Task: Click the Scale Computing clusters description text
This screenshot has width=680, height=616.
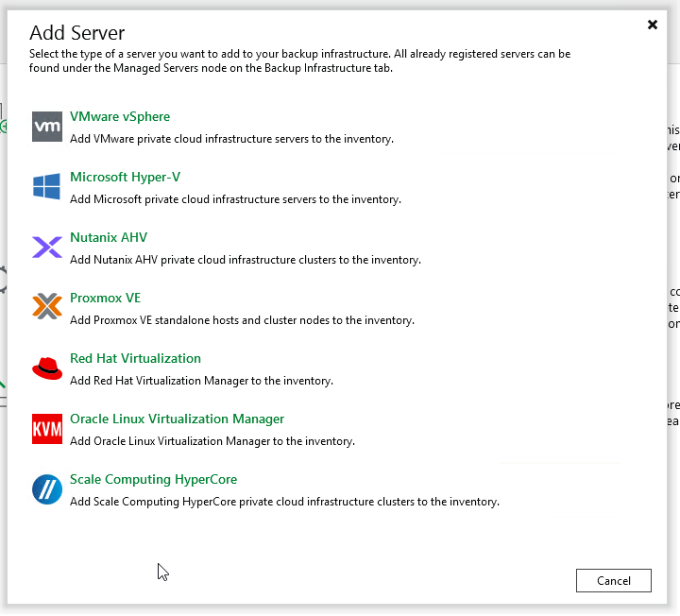Action: pyautogui.click(x=284, y=502)
